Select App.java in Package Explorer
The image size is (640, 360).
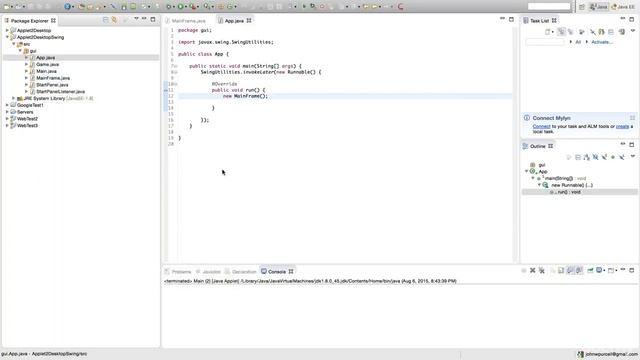click(45, 58)
